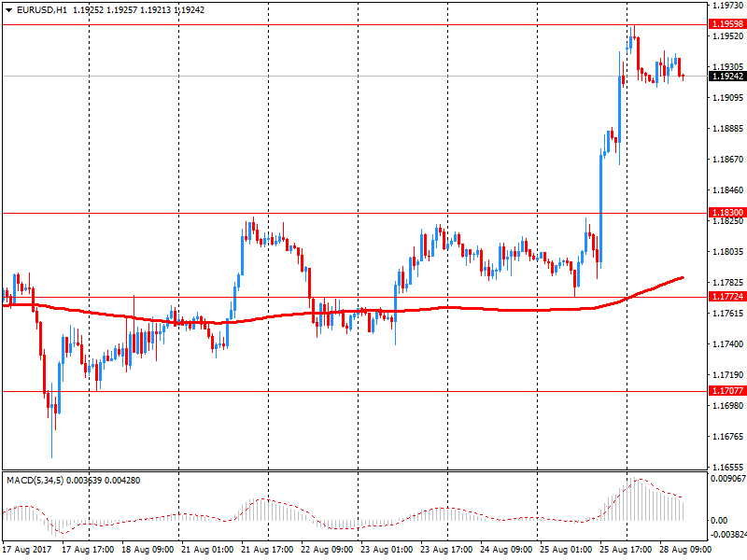Click the 17 Aug 17:00 time label
This screenshot has height=560, width=747.
point(88,550)
